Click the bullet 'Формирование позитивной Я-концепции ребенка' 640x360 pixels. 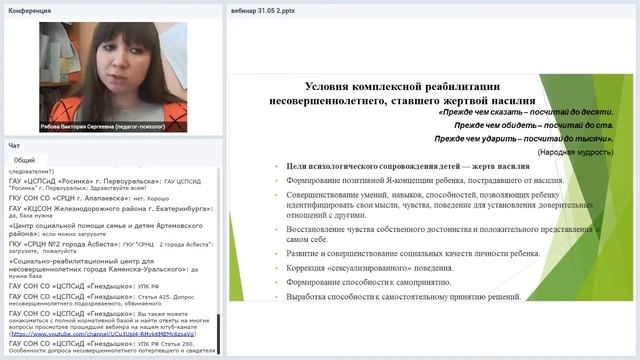tap(425, 180)
